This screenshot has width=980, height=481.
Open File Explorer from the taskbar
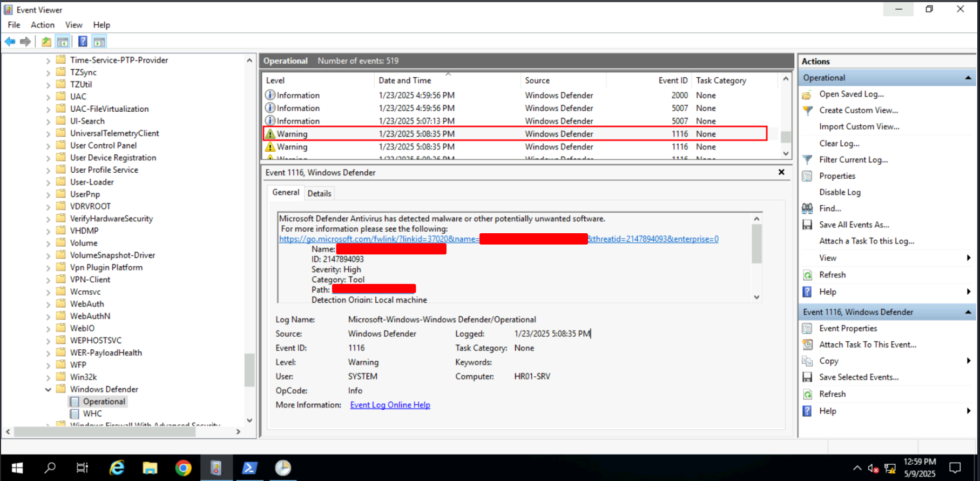[x=150, y=468]
